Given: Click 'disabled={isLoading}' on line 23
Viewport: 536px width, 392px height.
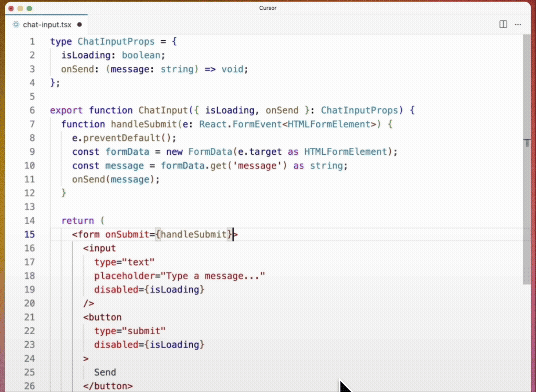Looking at the screenshot, I should coord(149,344).
